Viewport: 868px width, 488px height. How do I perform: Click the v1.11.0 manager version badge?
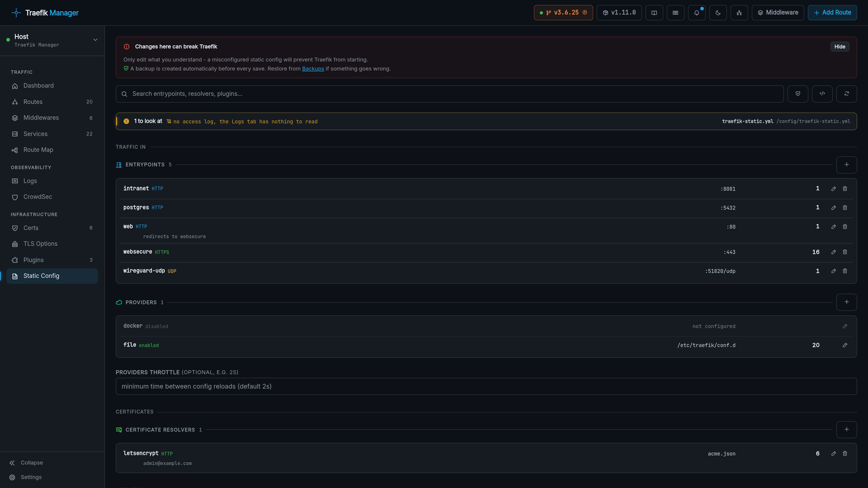[x=619, y=13]
